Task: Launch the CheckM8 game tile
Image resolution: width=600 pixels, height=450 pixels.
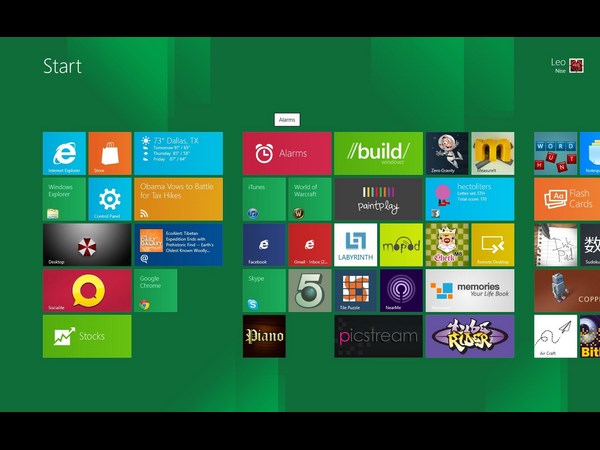Action: coord(447,245)
